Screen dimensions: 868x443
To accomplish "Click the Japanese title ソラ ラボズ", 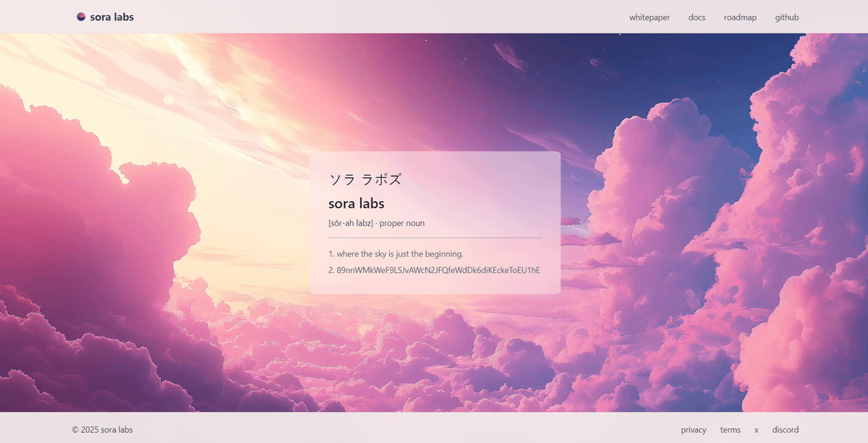I will (365, 180).
